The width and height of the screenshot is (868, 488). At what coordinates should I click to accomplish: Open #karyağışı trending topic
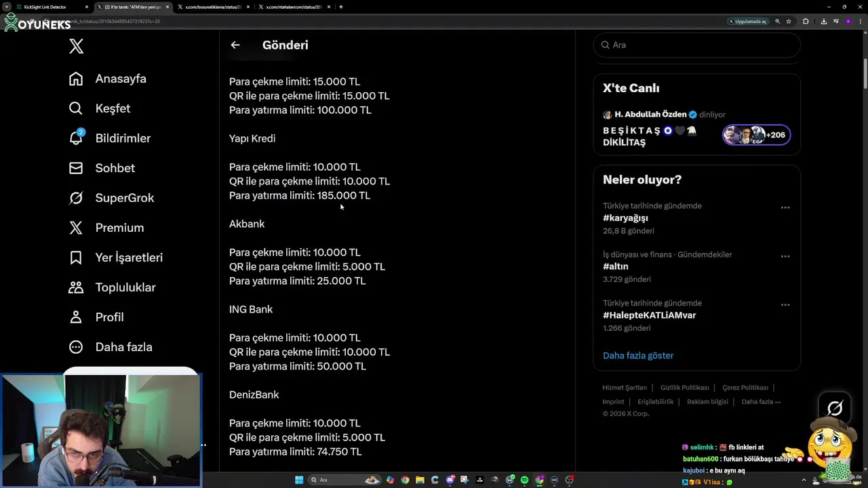pyautogui.click(x=625, y=218)
